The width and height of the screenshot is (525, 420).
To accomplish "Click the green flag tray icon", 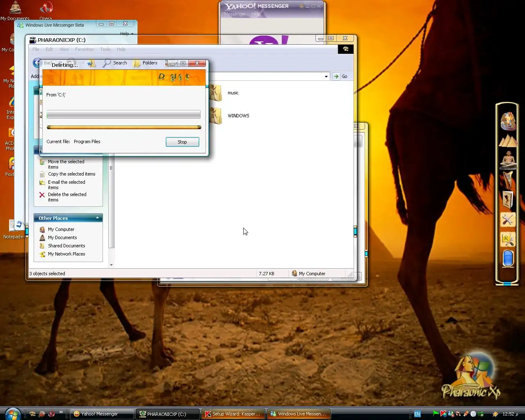I will click(436, 414).
